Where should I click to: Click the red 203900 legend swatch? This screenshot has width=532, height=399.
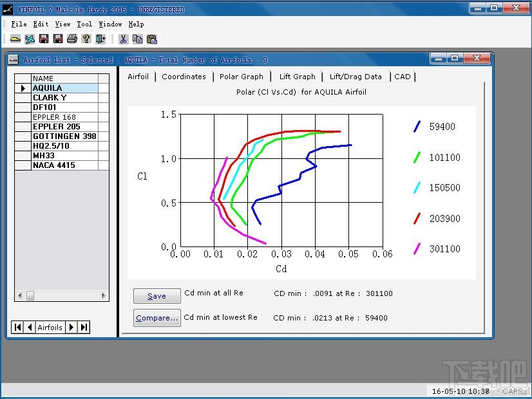tap(417, 218)
